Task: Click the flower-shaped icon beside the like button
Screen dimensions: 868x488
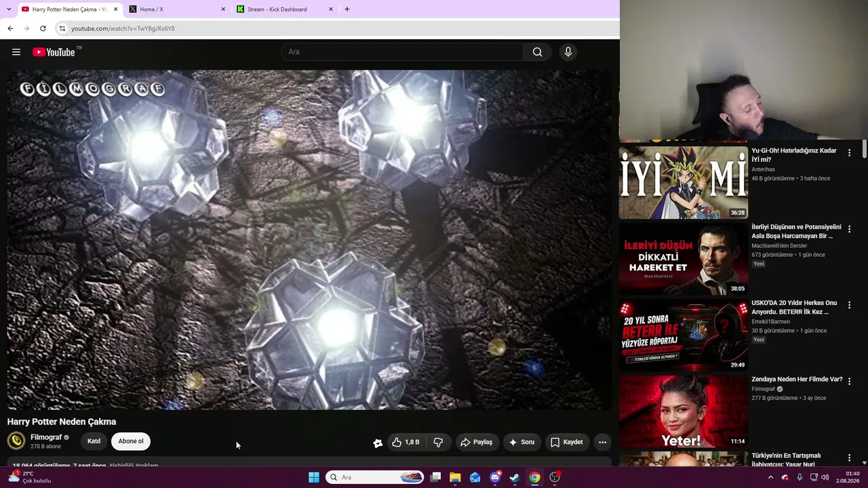Action: pos(378,443)
